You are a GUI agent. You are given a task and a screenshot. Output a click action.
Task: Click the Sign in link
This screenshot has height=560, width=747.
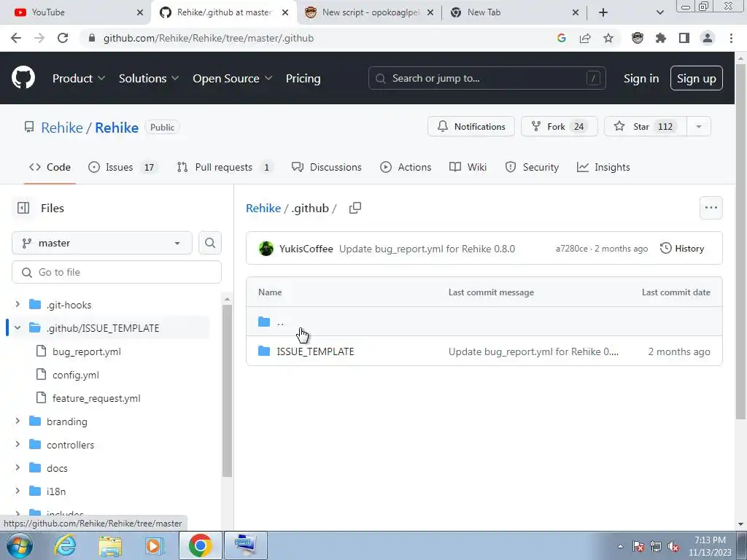pyautogui.click(x=640, y=79)
